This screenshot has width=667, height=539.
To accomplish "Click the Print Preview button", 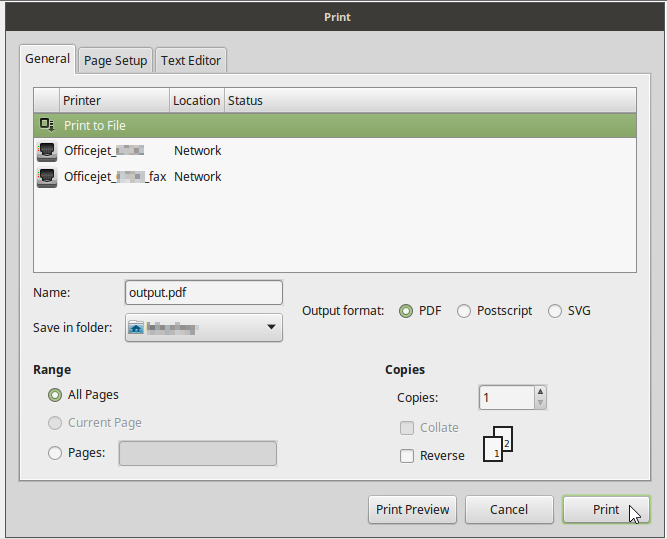I will click(412, 509).
